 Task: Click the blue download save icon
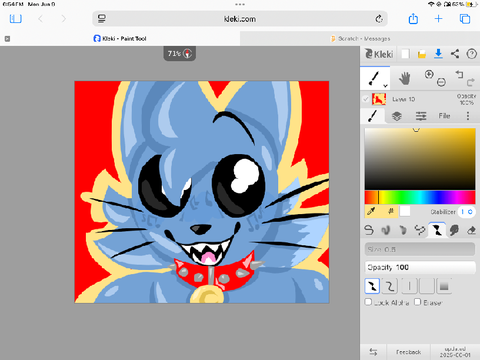point(438,54)
